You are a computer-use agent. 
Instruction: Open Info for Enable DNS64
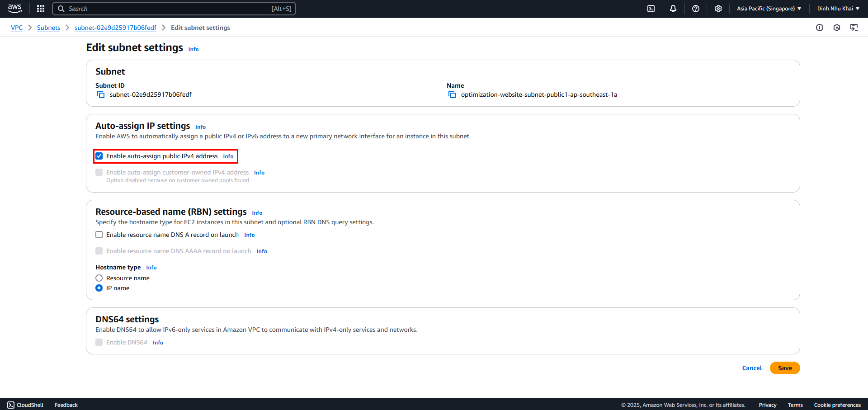coord(158,343)
